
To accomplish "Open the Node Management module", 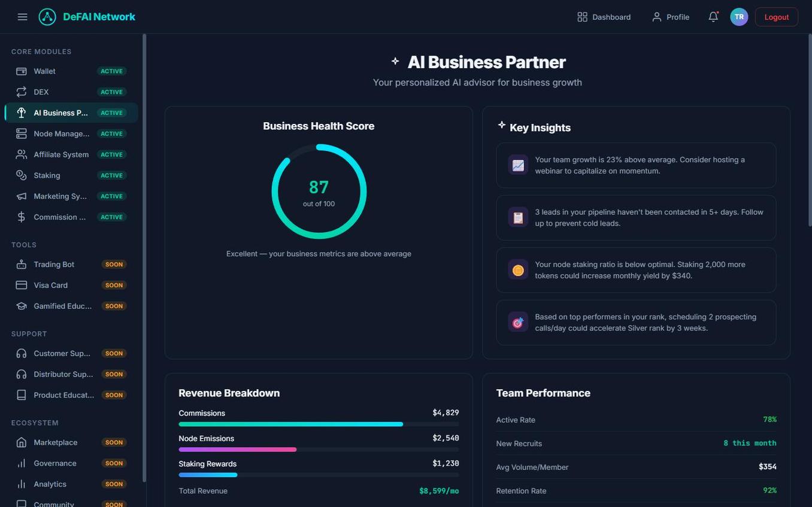I will [x=21, y=133].
